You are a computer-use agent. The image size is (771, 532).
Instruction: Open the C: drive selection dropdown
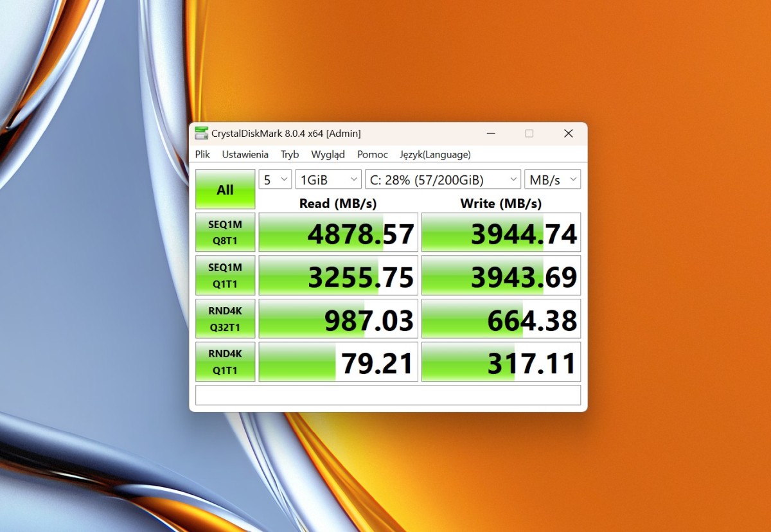[442, 180]
